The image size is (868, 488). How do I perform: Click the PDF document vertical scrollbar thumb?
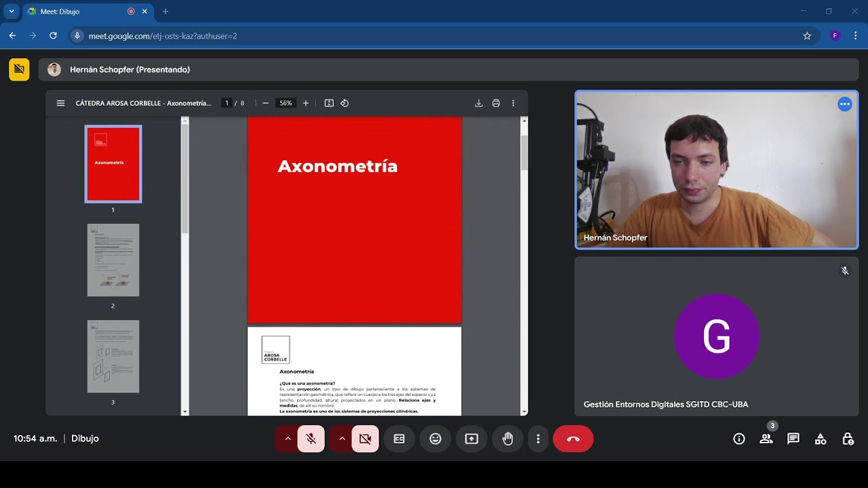click(524, 152)
